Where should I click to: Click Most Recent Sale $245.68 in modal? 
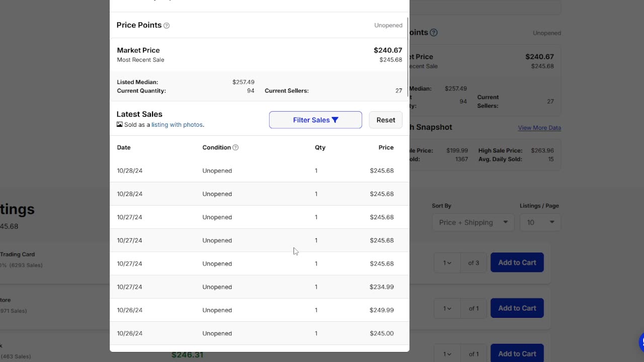391,60
